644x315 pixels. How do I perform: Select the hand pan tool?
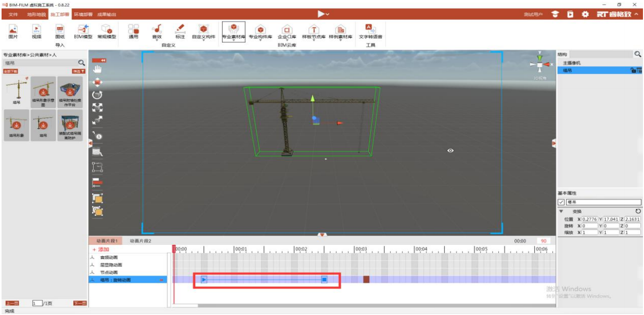[97, 70]
